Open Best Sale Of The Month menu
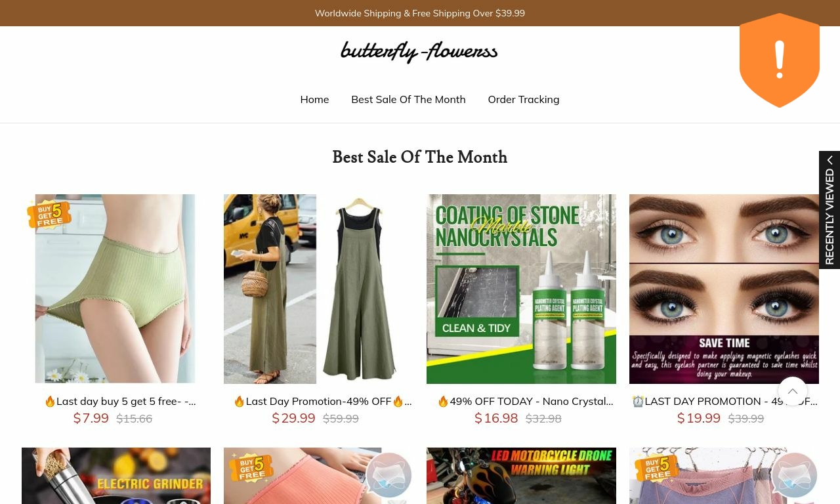 [x=408, y=99]
